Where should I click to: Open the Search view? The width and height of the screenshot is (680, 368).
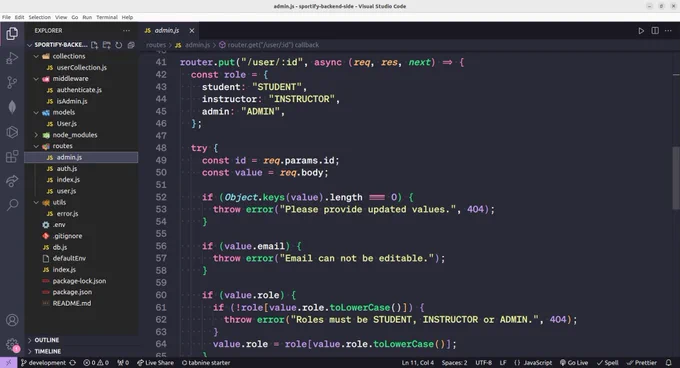click(x=12, y=205)
